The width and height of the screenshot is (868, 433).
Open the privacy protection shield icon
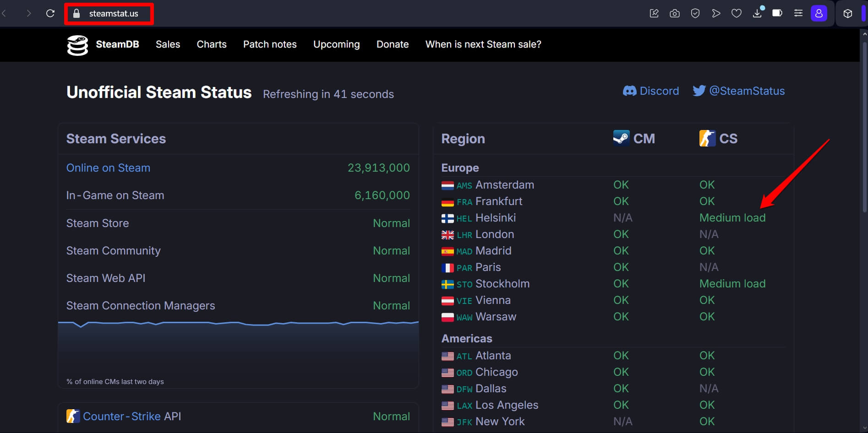coord(695,13)
